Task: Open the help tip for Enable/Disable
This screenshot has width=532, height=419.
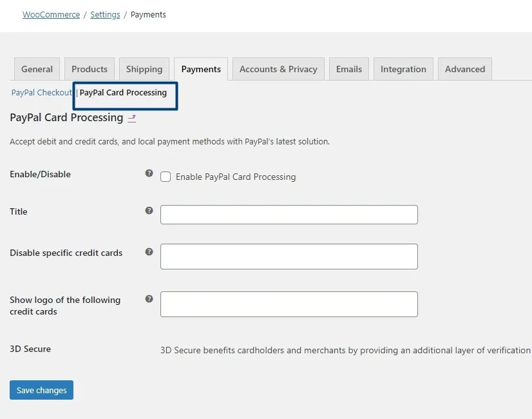Action: (x=149, y=173)
